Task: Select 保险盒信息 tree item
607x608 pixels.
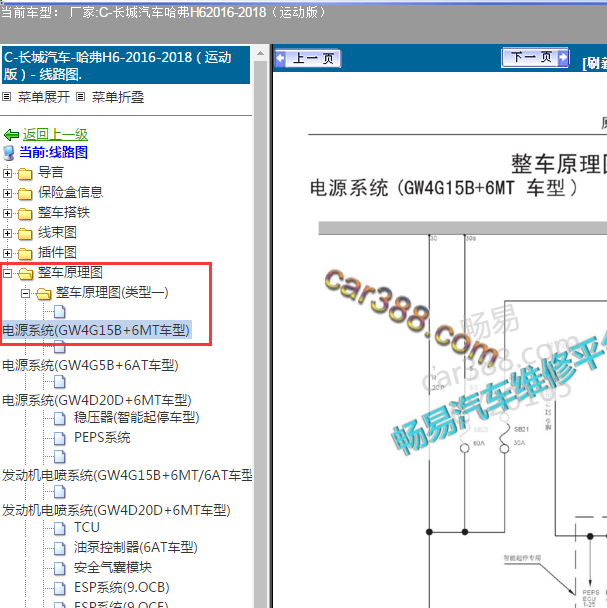Action: (70, 192)
